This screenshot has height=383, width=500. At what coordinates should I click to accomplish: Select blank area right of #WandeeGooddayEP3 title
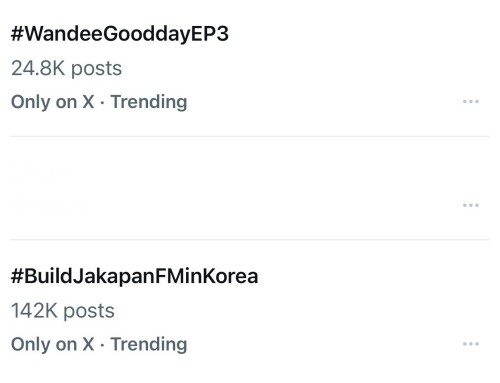click(359, 34)
